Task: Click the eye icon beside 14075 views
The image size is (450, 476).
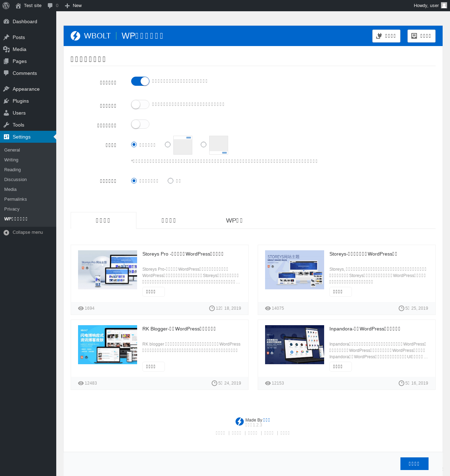Action: pos(268,308)
